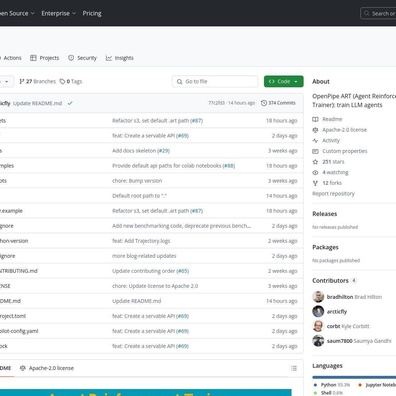This screenshot has width=396, height=396.
Task: Open commit 'Default root path to "."'
Action: [x=139, y=196]
